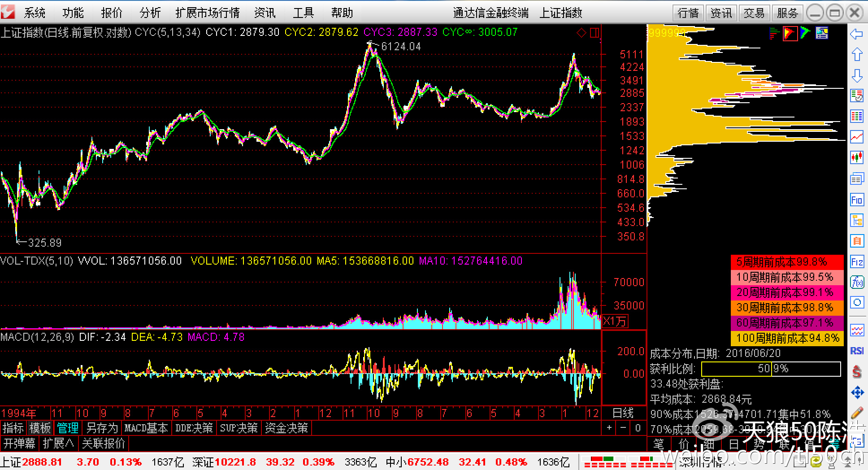Switch to the MACD基本 template tab

(x=146, y=428)
